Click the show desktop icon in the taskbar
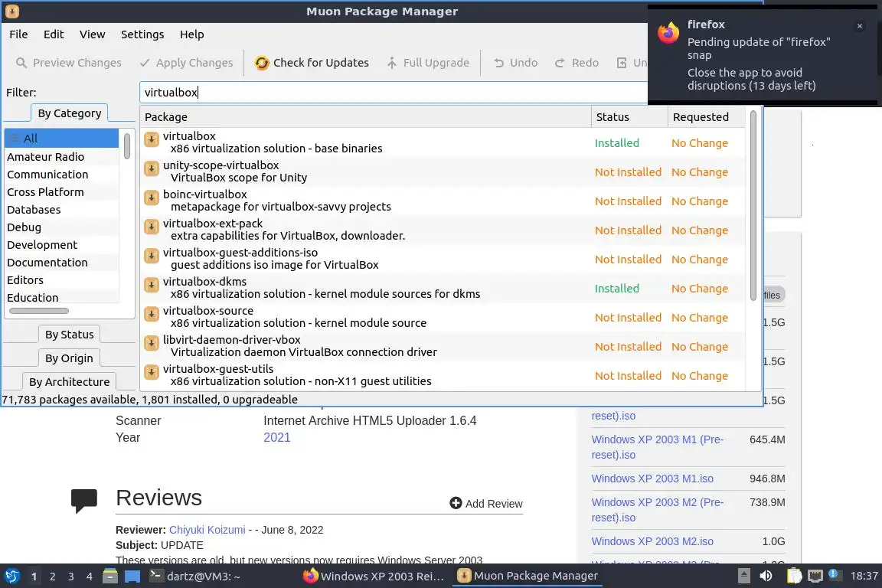882x588 pixels. coord(132,577)
